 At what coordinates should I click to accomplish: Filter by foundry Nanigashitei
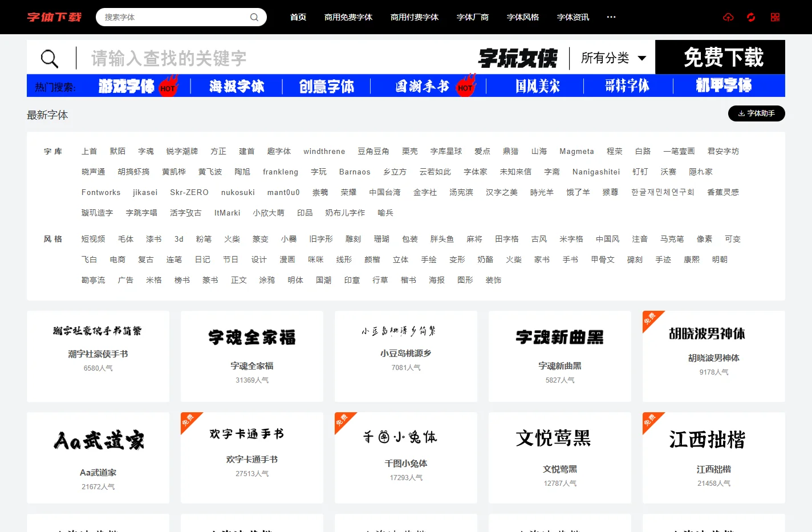(596, 172)
